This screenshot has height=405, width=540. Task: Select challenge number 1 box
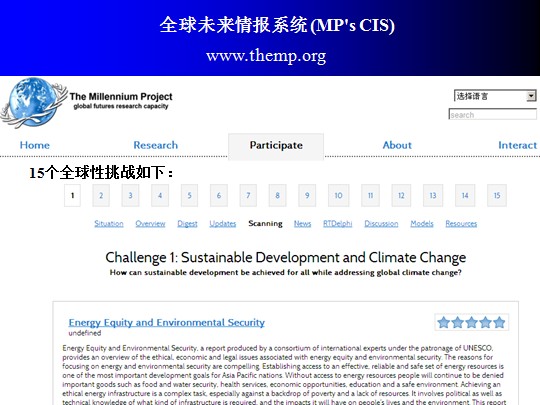pyautogui.click(x=72, y=195)
